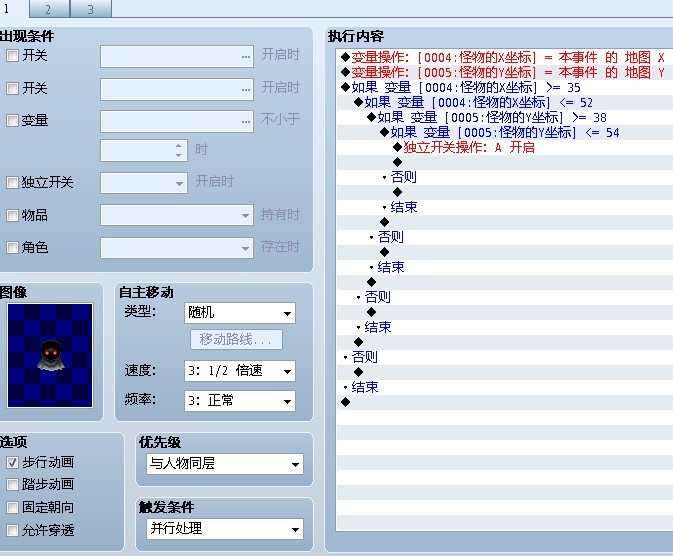
Task: Select condition line 怪物的Y坐标 >= 38
Action: pos(505,117)
